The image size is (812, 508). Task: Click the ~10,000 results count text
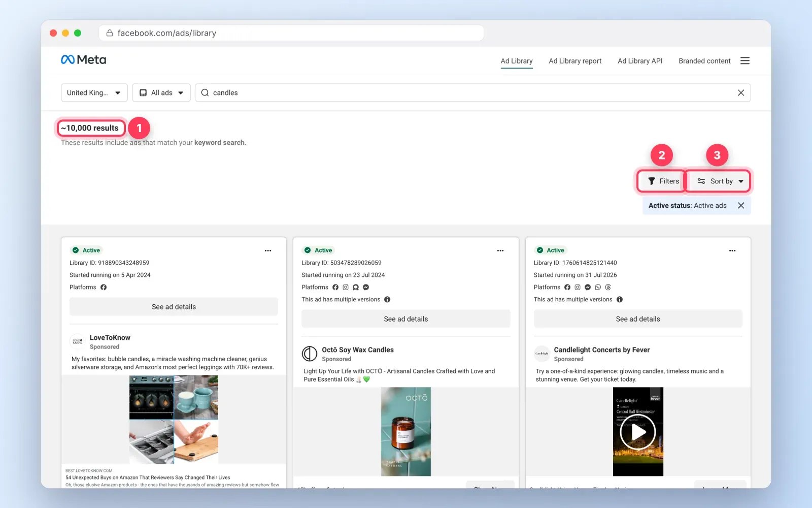point(90,128)
